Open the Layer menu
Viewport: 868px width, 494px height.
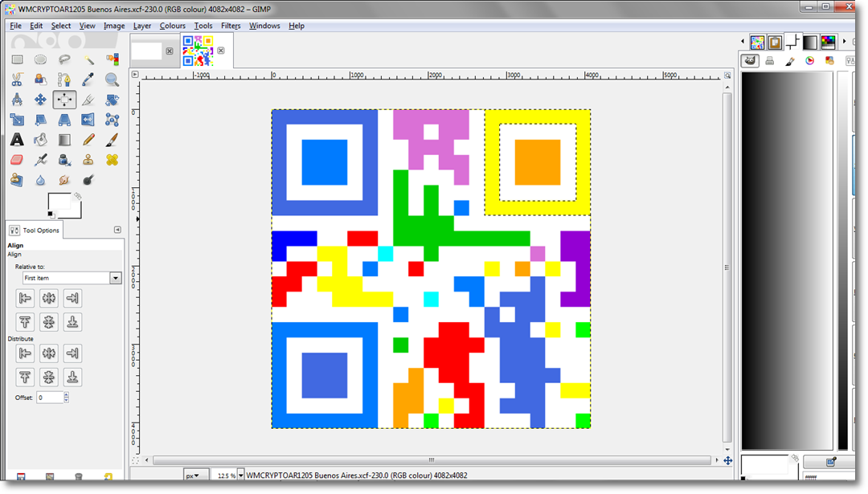(x=142, y=26)
